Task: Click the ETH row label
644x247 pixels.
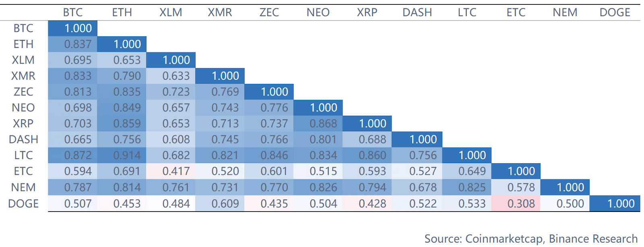Action: point(23,44)
